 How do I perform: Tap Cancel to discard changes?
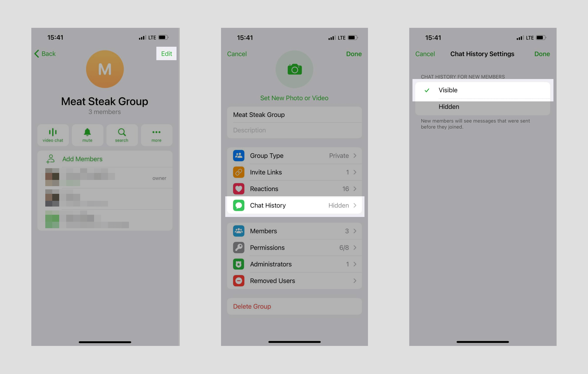coord(425,53)
